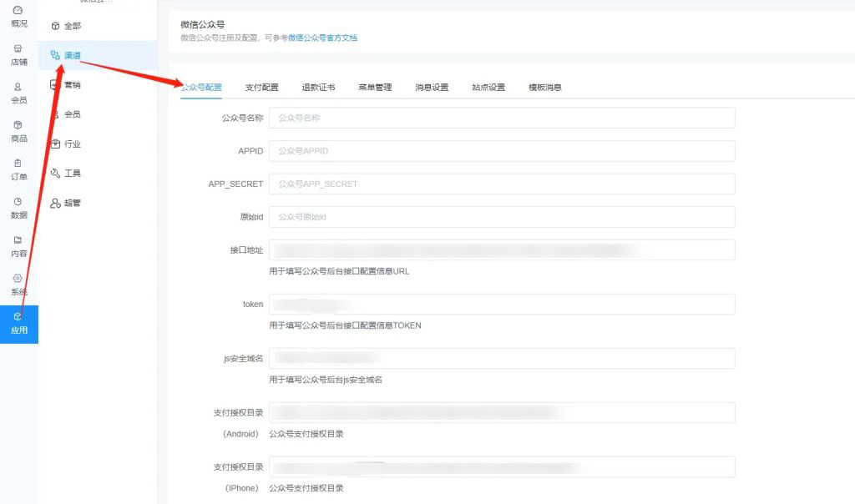Click the 营销 marketing icon in the submenu
Screen dimensions: 855x504
[54, 84]
